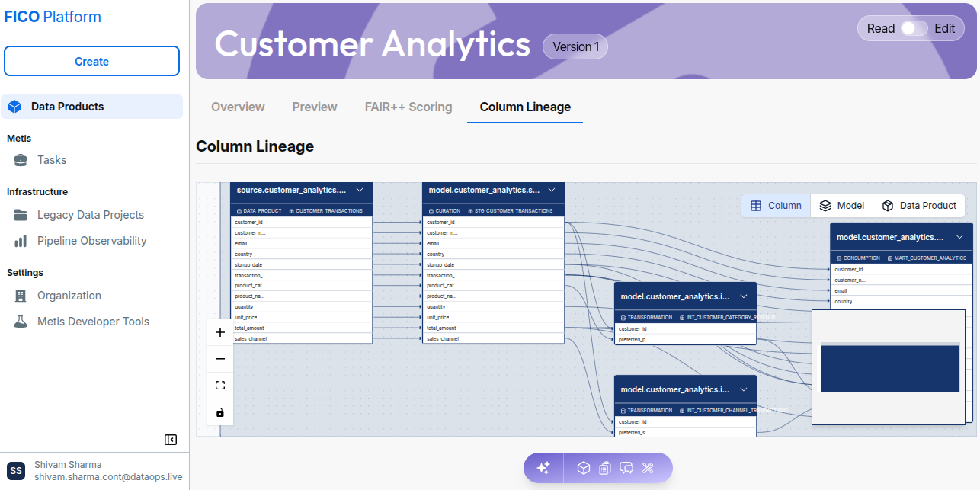Open Pipeline Observability page

[x=91, y=241]
